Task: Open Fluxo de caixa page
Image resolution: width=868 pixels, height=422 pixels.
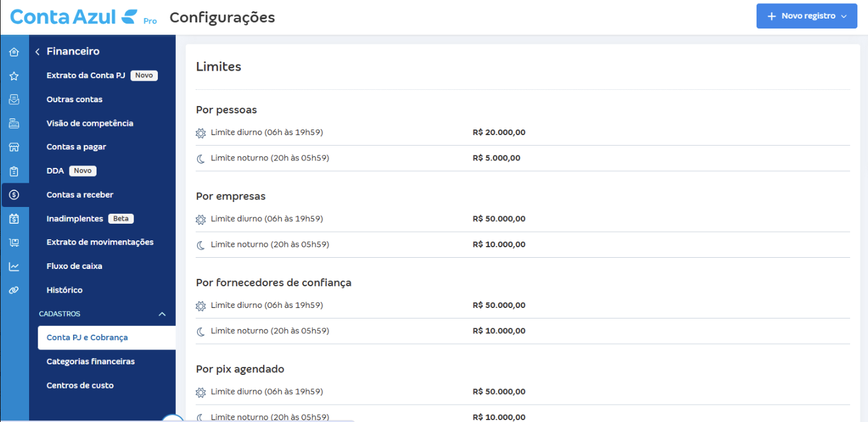Action: (x=74, y=266)
